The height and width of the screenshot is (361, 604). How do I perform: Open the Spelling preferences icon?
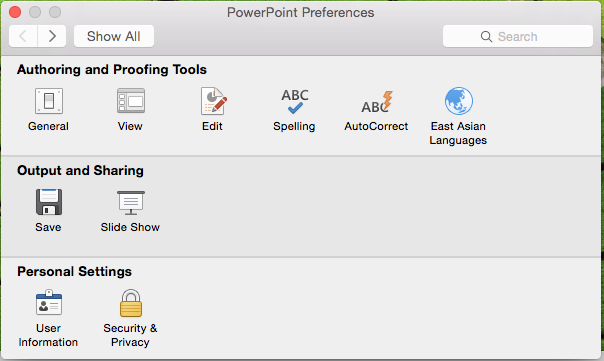coord(294,102)
